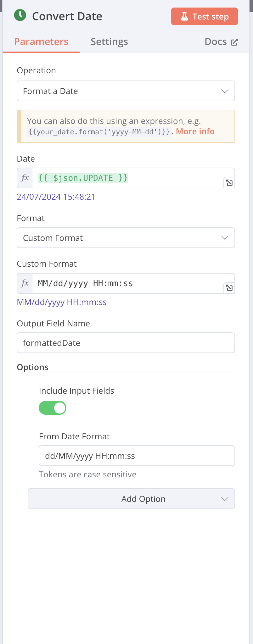Open the Operation dropdown showing Format a Date

pyautogui.click(x=126, y=91)
